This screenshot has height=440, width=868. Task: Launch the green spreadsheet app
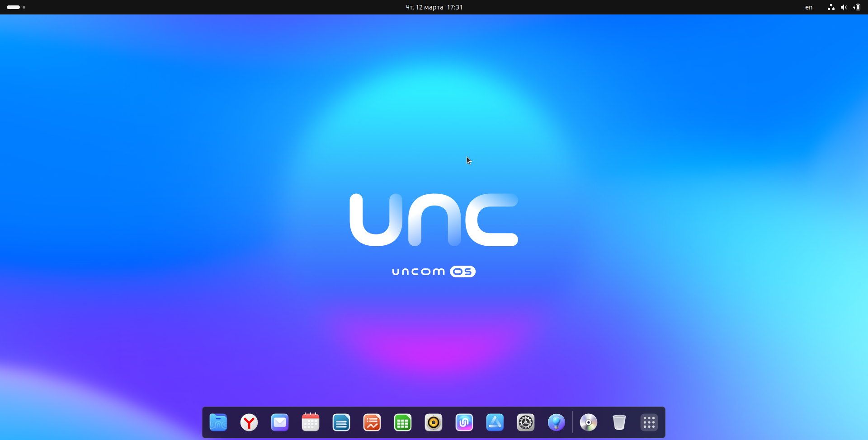click(403, 423)
